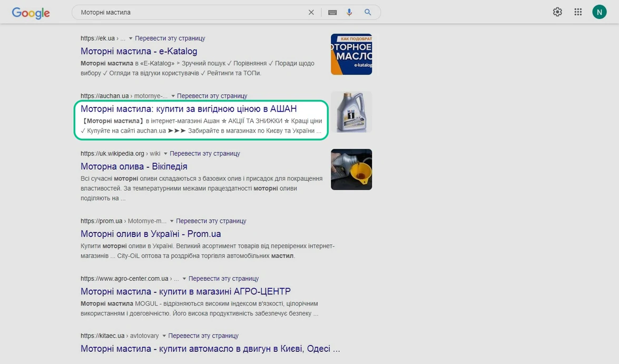619x364 pixels.
Task: Start a voice search with the microphone icon
Action: click(349, 12)
